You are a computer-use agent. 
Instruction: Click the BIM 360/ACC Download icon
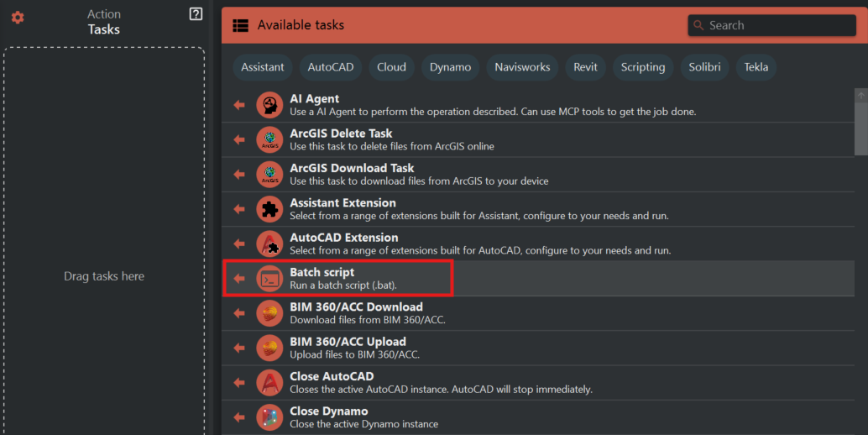pos(269,314)
